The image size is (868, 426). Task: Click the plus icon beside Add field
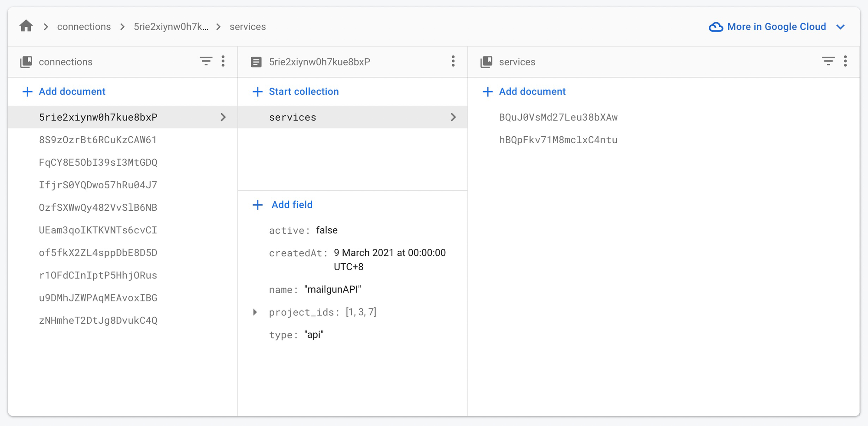pos(258,205)
